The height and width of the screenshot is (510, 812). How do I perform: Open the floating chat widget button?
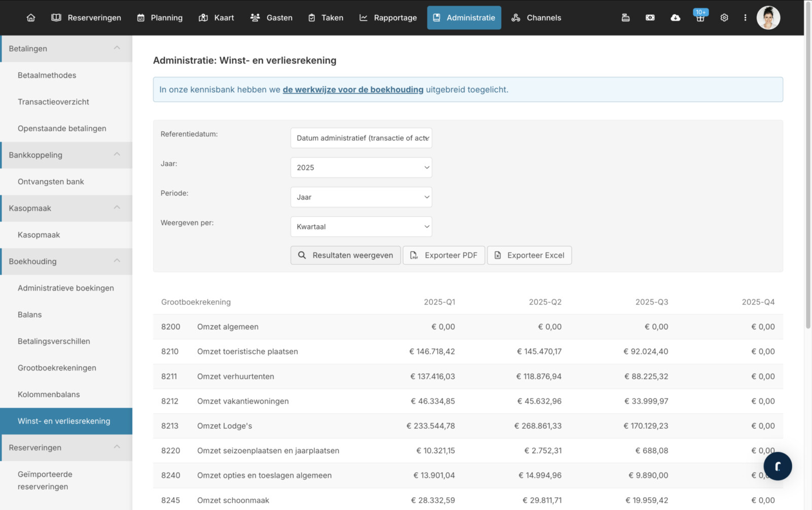coord(778,466)
